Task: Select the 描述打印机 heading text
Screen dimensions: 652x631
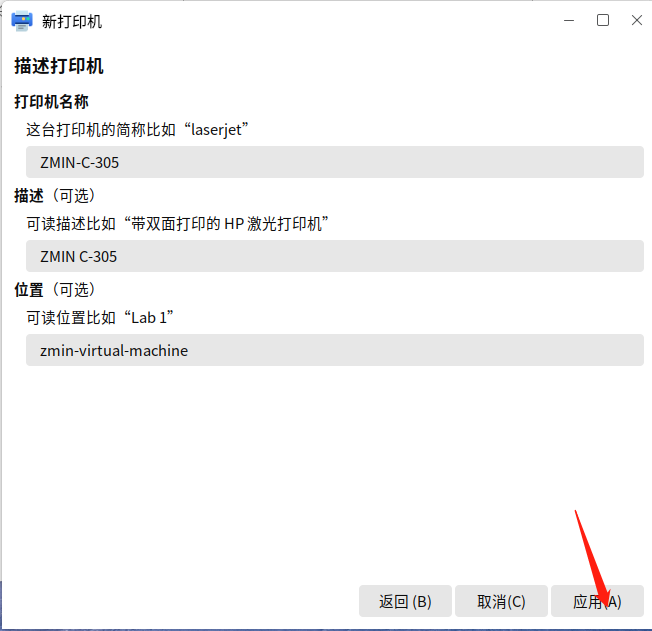Action: (x=59, y=66)
